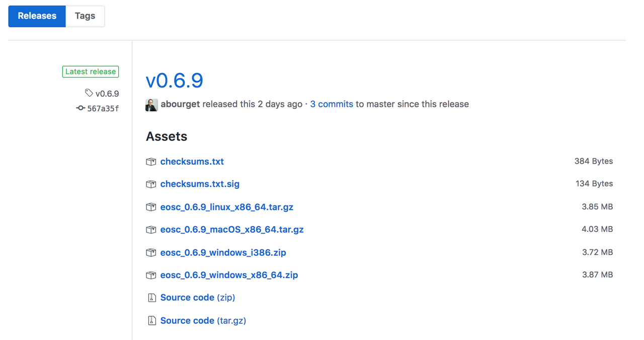Open the 3 commits link

tap(332, 104)
